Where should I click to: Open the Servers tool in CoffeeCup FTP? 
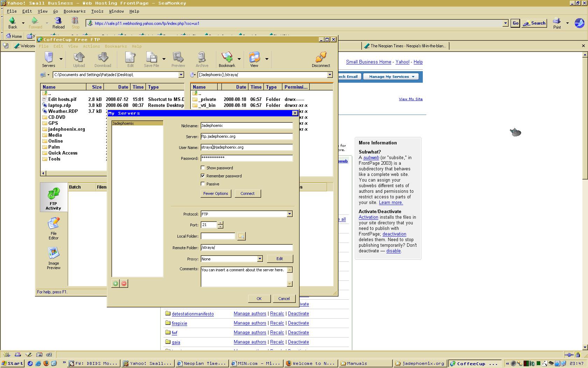click(49, 59)
